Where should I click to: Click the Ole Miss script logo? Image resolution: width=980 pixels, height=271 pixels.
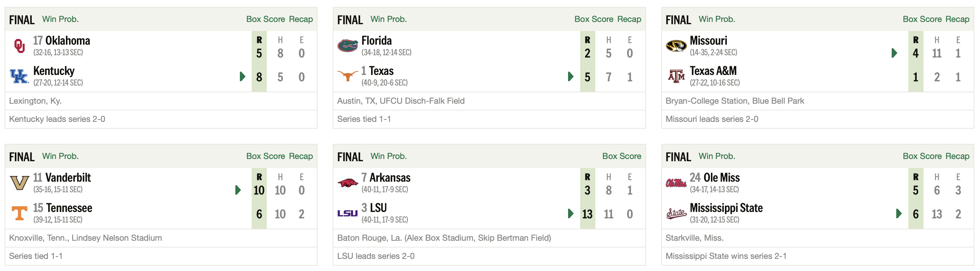[x=676, y=183]
